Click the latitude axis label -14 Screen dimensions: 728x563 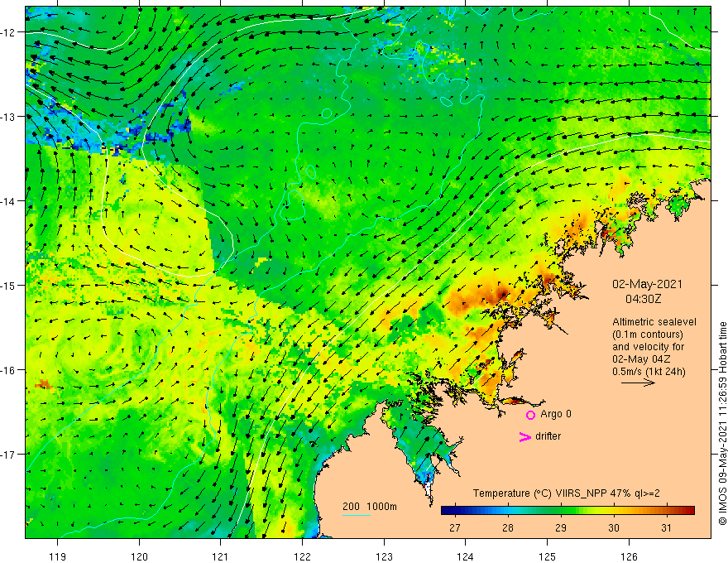point(9,201)
